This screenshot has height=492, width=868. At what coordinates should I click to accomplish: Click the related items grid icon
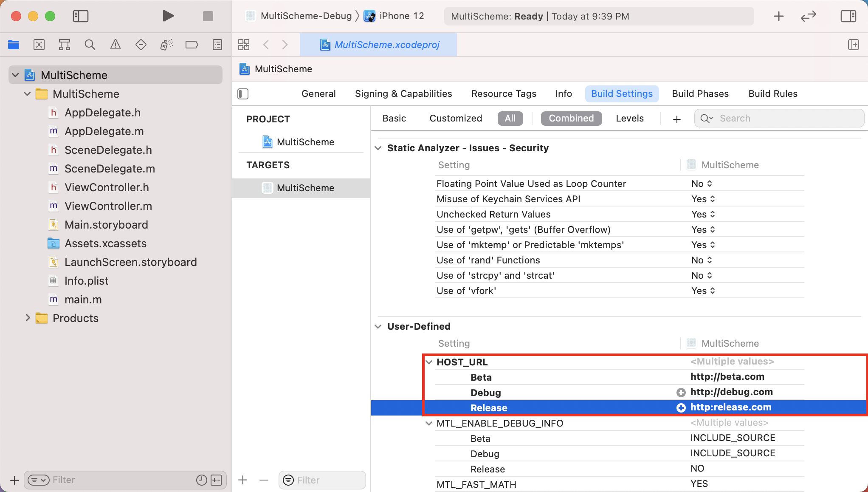pos(244,45)
